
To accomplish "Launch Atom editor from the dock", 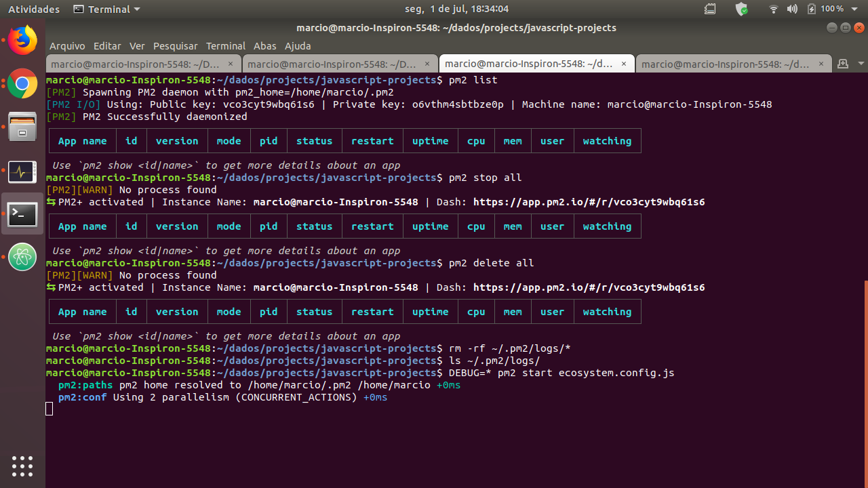I will [x=22, y=258].
